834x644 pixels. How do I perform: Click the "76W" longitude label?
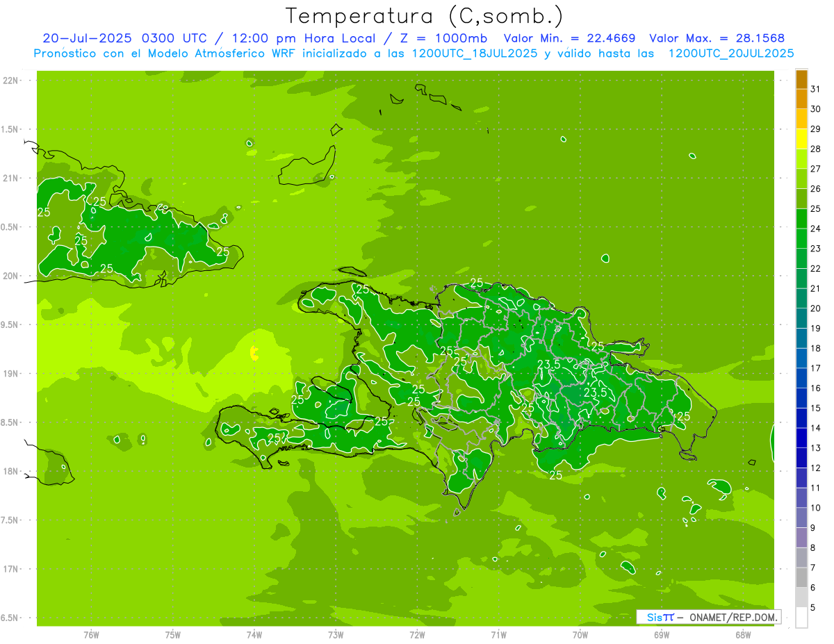pos(91,635)
